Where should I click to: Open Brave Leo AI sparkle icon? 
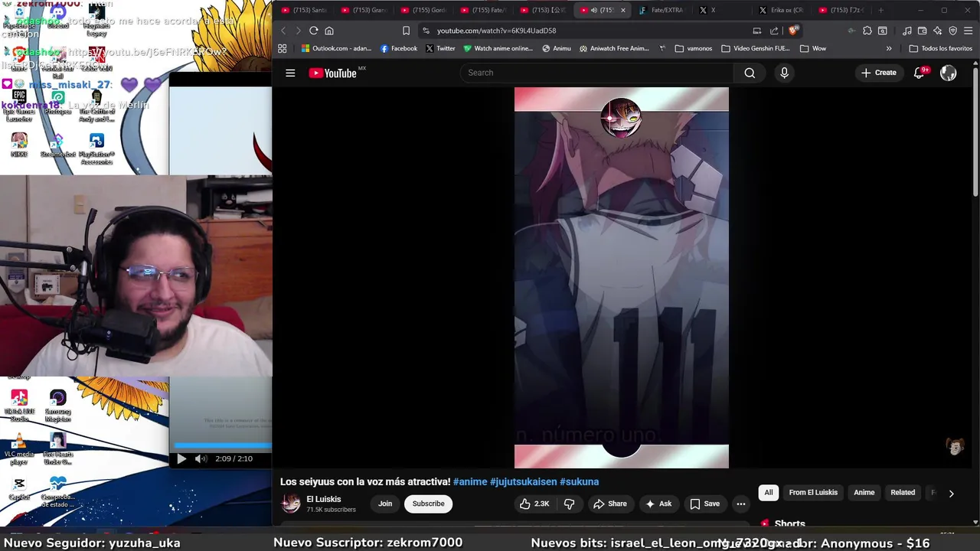[938, 31]
